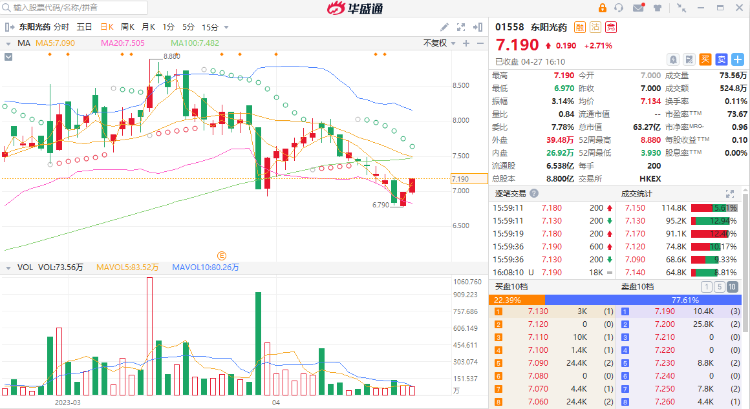Click the 成交统计 heading
Image resolution: width=750 pixels, height=409 pixels.
click(636, 194)
